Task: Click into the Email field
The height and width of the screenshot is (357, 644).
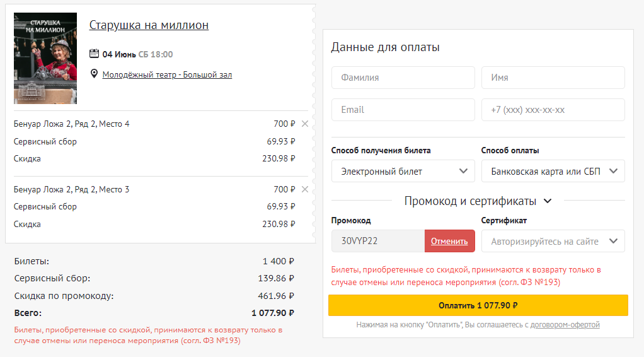Action: point(403,110)
